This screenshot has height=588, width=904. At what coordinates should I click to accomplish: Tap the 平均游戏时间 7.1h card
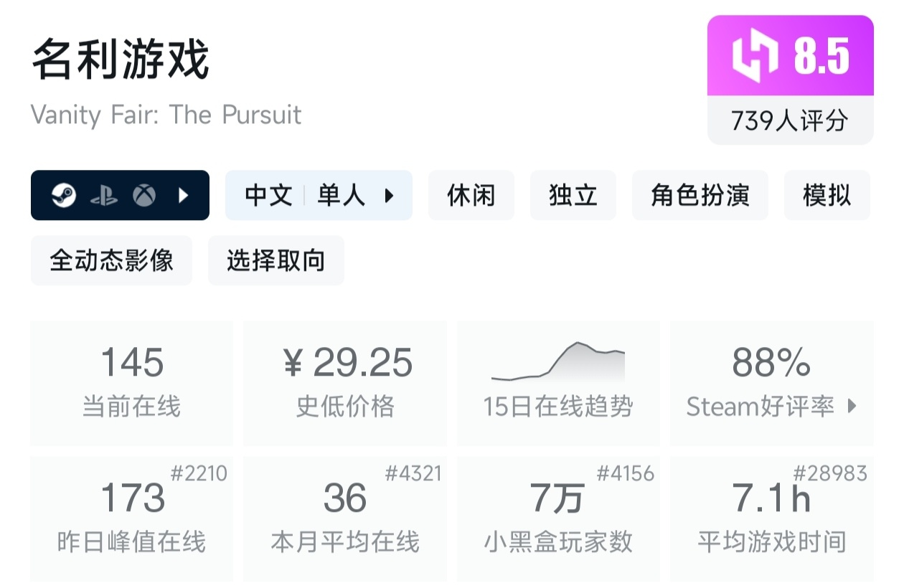772,518
